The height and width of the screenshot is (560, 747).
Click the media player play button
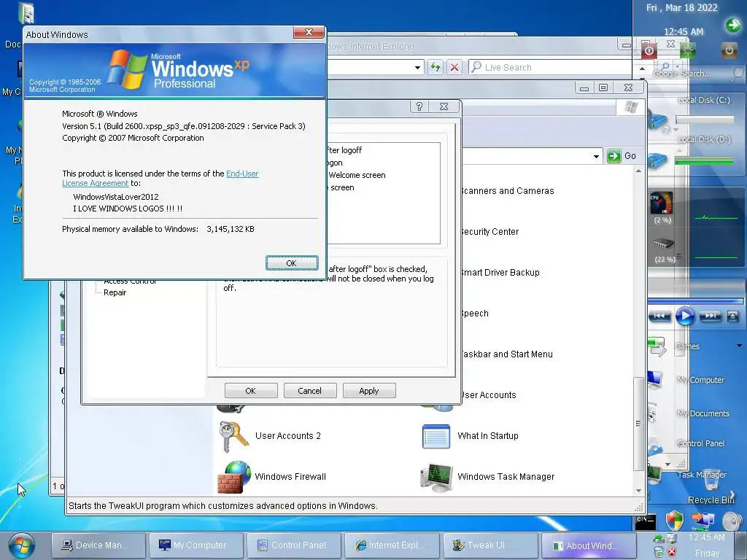click(684, 316)
